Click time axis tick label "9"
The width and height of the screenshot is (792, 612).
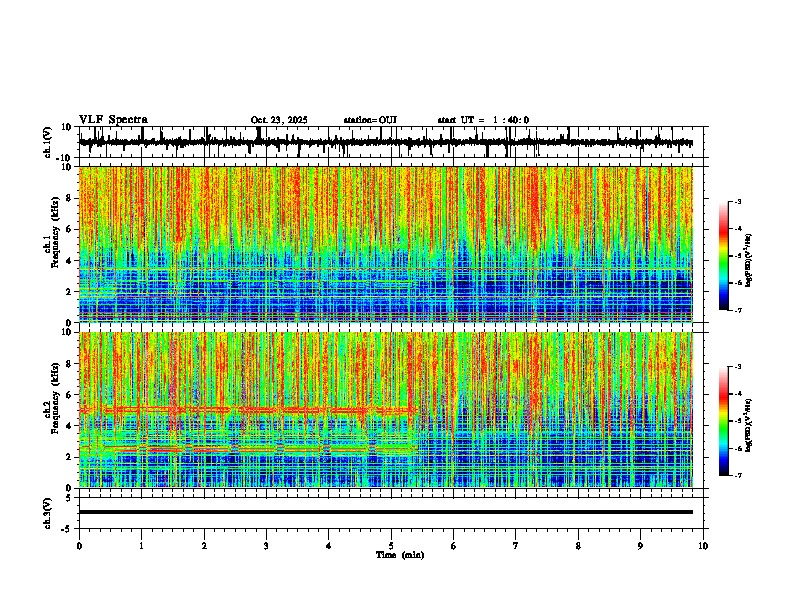tap(640, 546)
